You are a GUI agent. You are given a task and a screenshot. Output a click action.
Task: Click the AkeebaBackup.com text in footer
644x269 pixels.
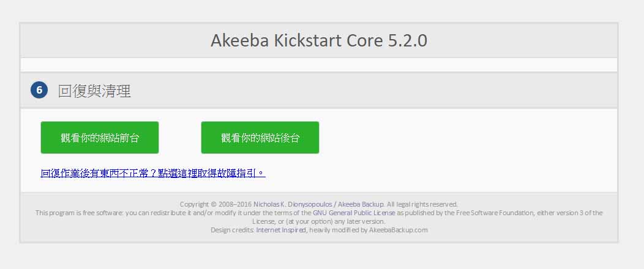[398, 230]
